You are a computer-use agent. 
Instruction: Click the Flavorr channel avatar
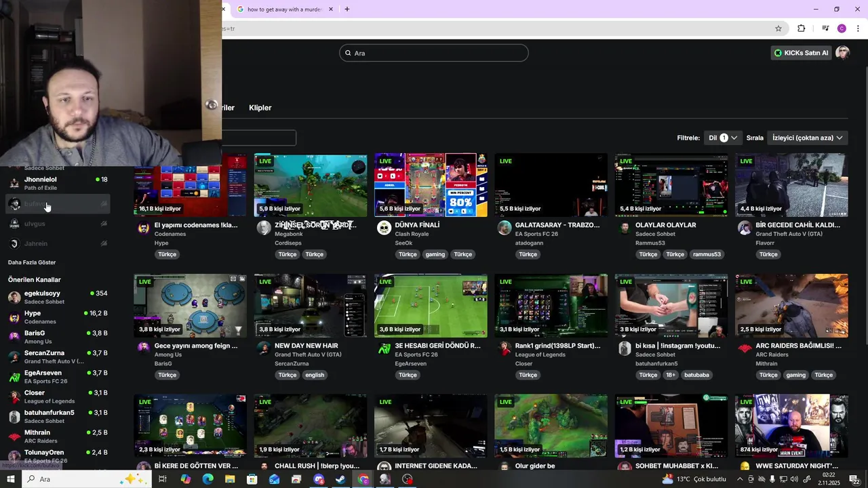pyautogui.click(x=745, y=228)
